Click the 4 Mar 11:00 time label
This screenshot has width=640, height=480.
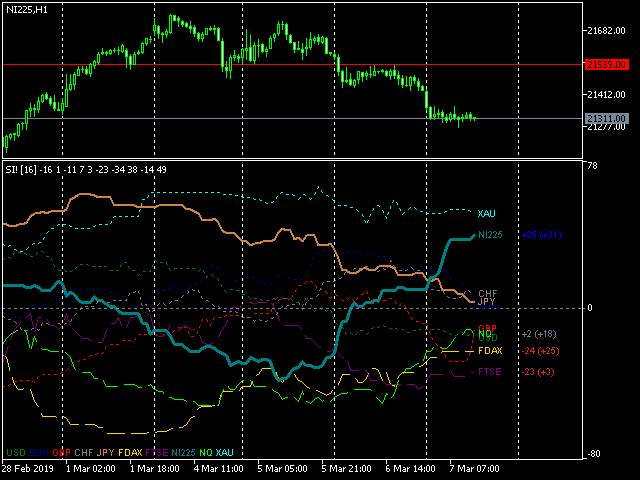(218, 469)
